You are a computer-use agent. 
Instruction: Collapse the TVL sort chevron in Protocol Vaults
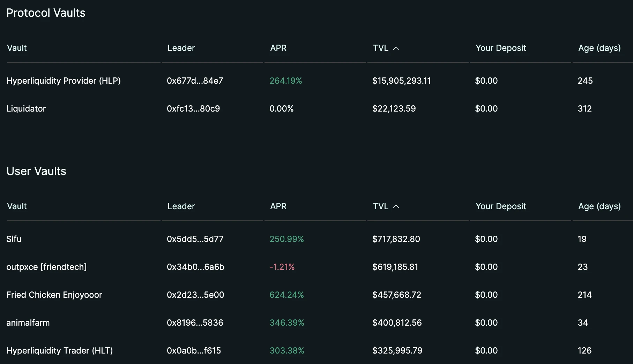[396, 48]
